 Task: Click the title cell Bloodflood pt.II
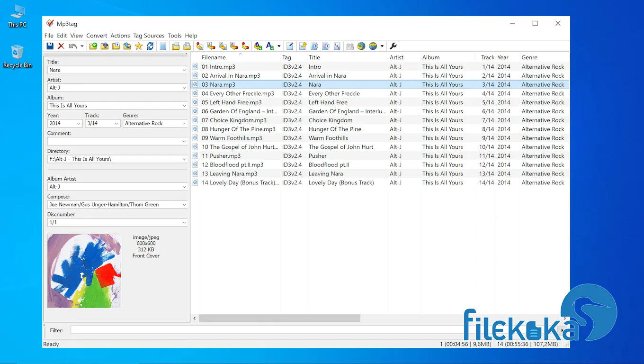coord(329,165)
